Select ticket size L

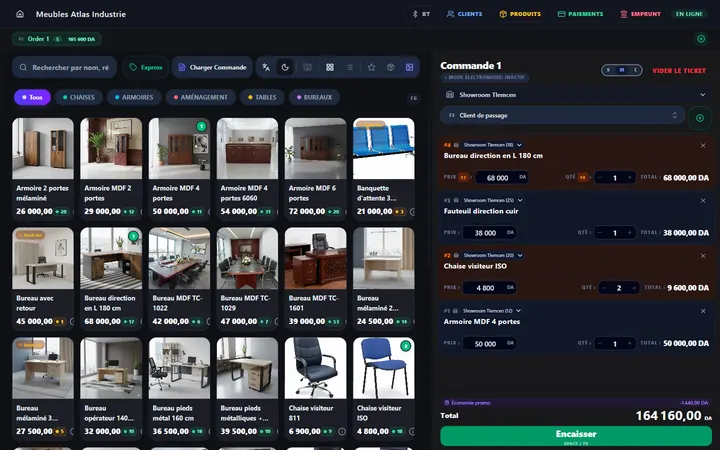pyautogui.click(x=636, y=70)
